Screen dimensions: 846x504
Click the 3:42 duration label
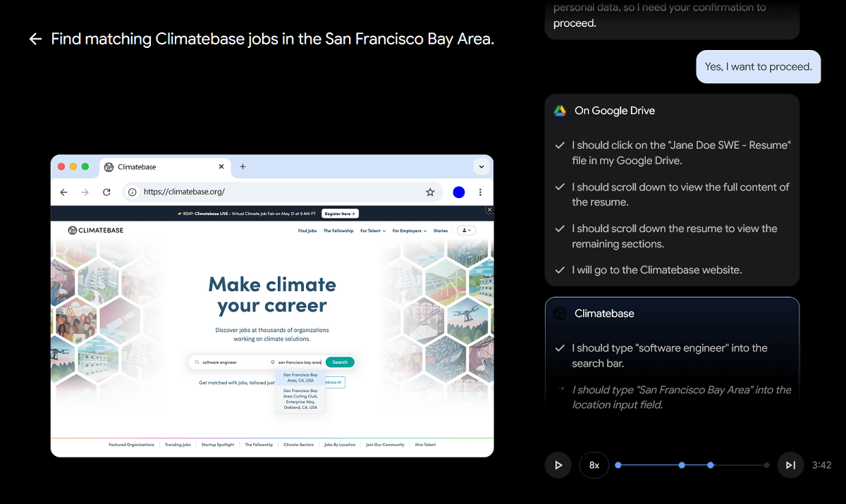pyautogui.click(x=822, y=465)
